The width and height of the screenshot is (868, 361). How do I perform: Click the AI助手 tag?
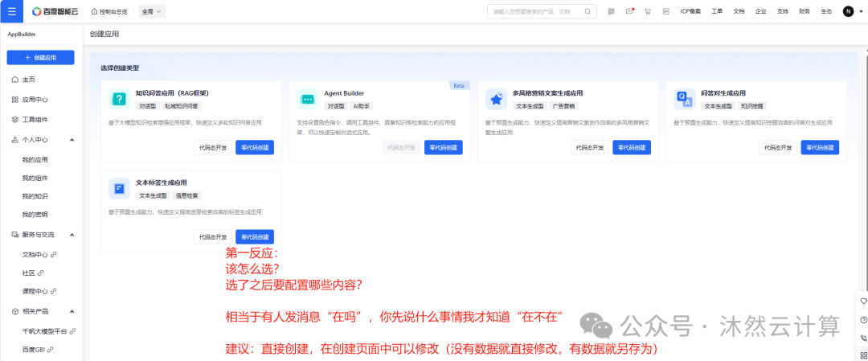(x=361, y=106)
